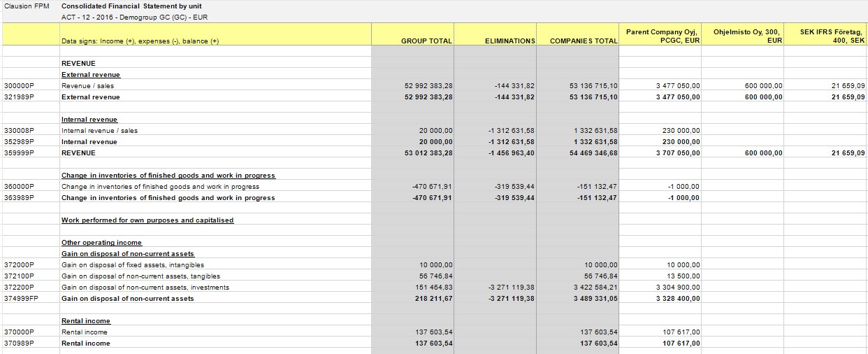Open the Work performed for own purposes heading
This screenshot has width=868, height=354.
147,220
